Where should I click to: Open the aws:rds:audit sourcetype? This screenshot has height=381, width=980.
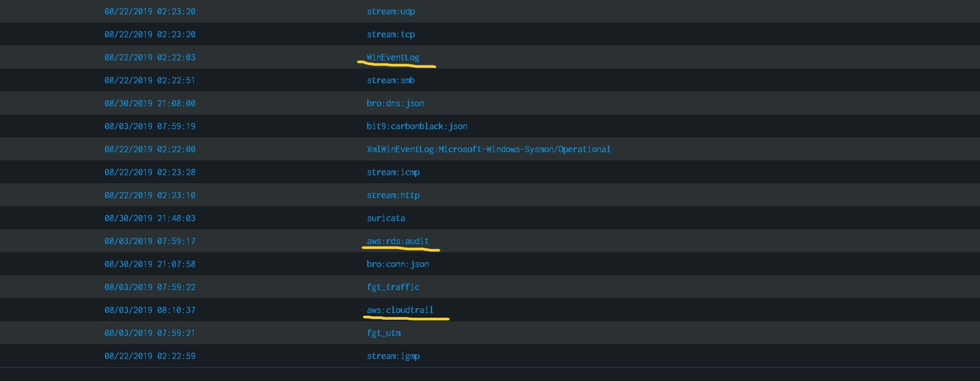point(397,241)
